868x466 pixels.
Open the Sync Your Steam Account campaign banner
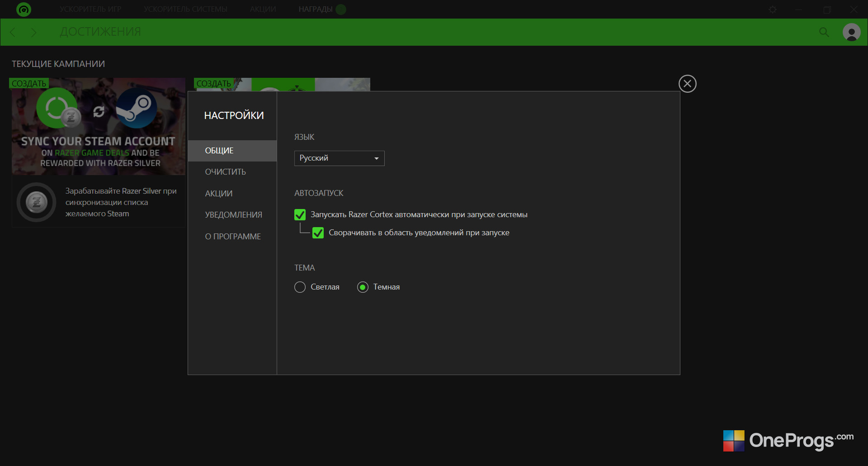pos(99,126)
